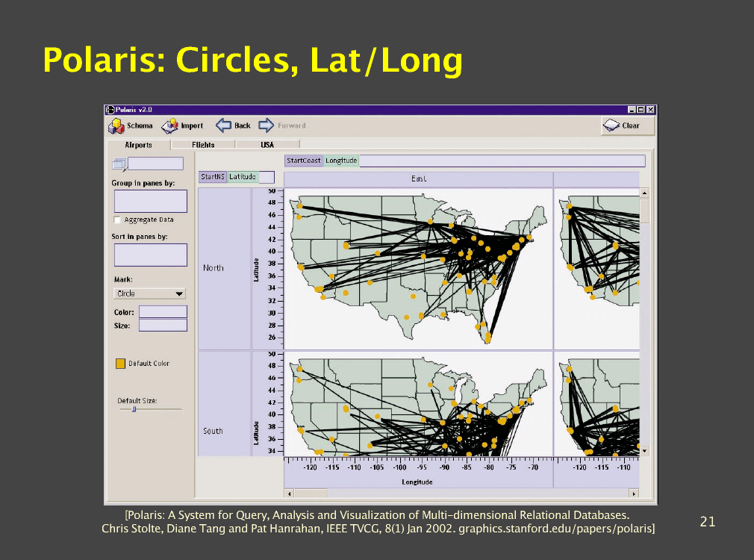Viewport: 754px width, 560px height.
Task: Open the USA tab
Action: 267,144
